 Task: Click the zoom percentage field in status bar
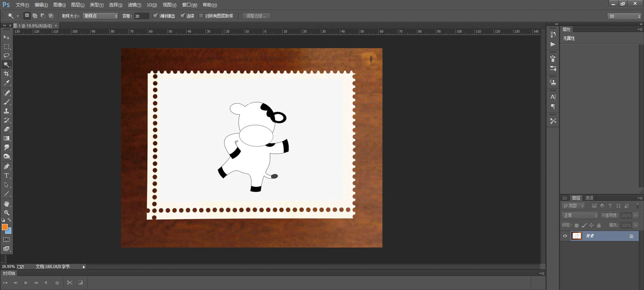pos(8,267)
